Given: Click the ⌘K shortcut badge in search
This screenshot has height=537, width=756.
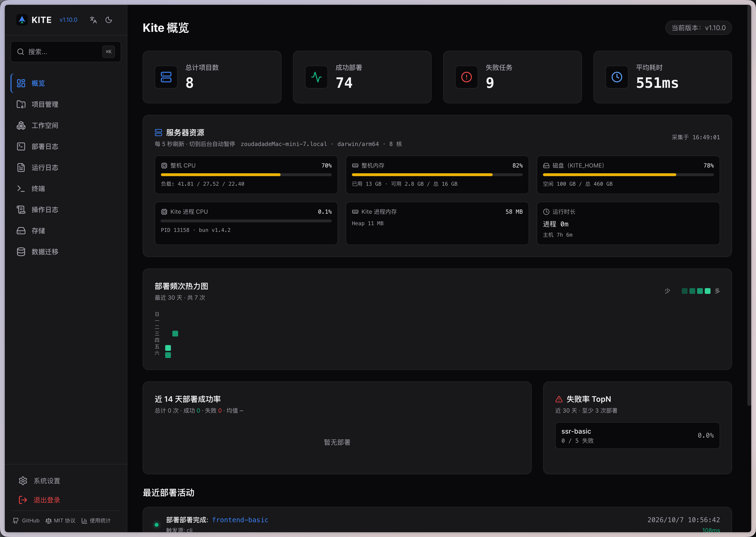Looking at the screenshot, I should [x=108, y=52].
